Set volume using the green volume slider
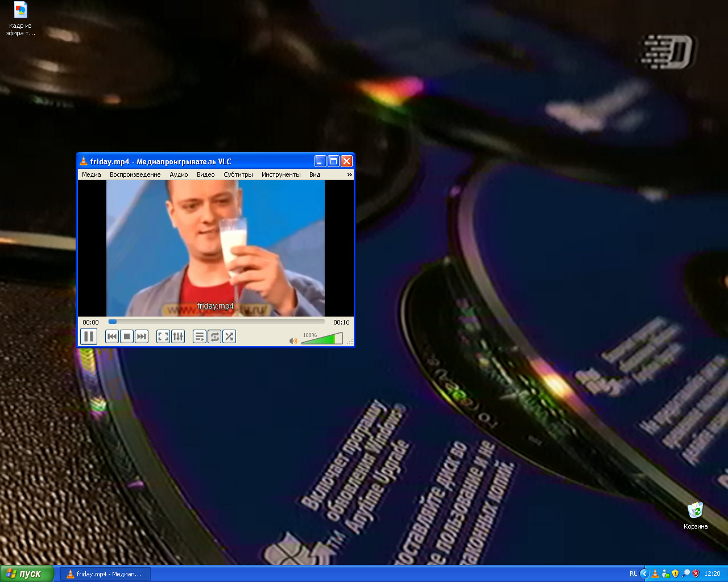The height and width of the screenshot is (582, 728). [x=322, y=339]
